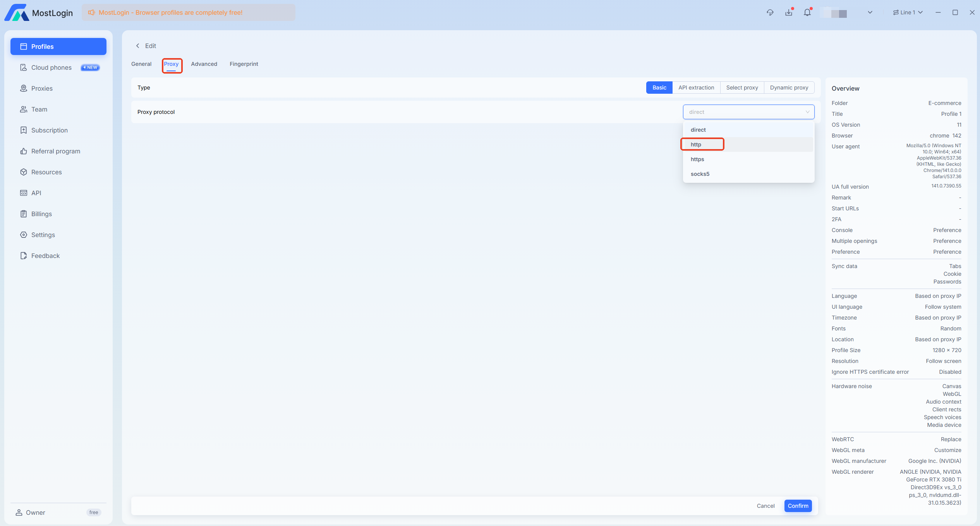Click the Proxies sidebar icon
Image resolution: width=980 pixels, height=526 pixels.
click(x=24, y=88)
